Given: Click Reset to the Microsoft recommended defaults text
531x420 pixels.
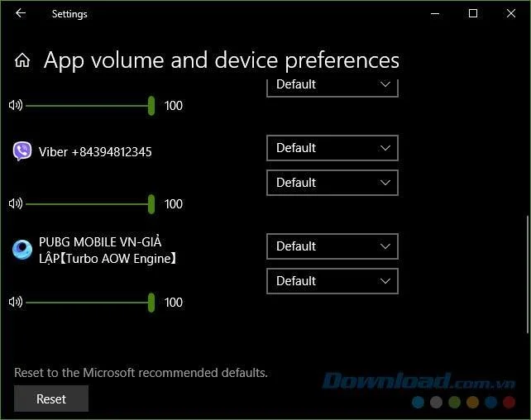Looking at the screenshot, I should click(141, 373).
